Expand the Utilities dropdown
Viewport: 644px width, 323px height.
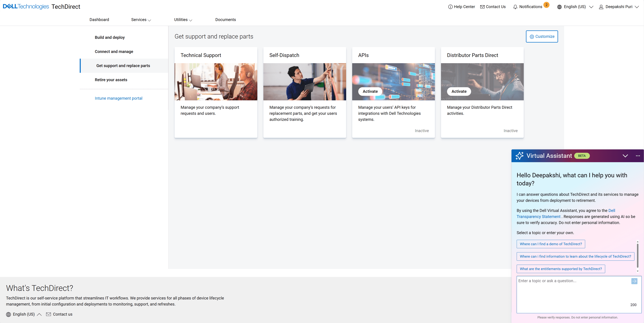tap(183, 20)
